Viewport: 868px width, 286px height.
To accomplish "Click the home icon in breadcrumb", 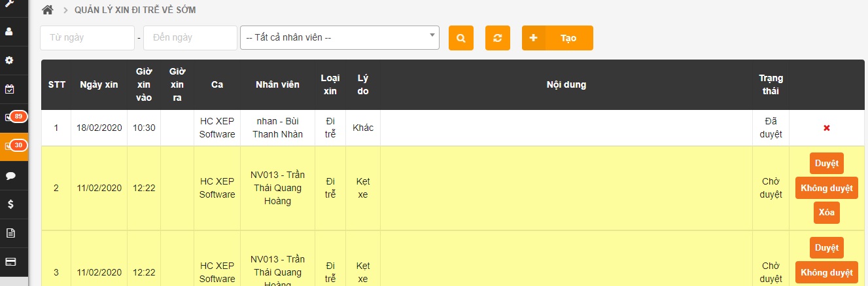I will 47,10.
